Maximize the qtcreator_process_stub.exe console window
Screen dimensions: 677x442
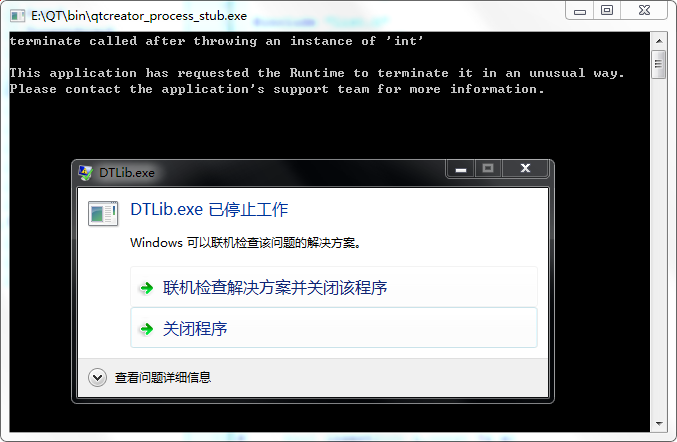pyautogui.click(x=607, y=10)
